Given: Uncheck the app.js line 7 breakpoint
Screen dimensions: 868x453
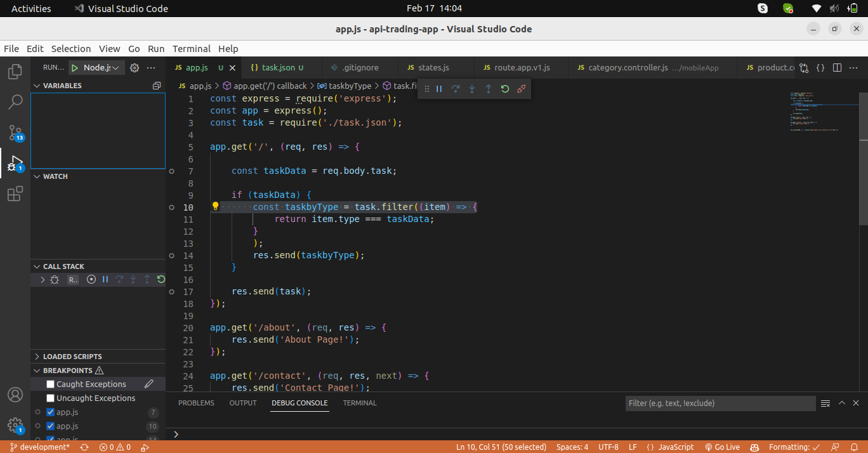Looking at the screenshot, I should click(51, 412).
